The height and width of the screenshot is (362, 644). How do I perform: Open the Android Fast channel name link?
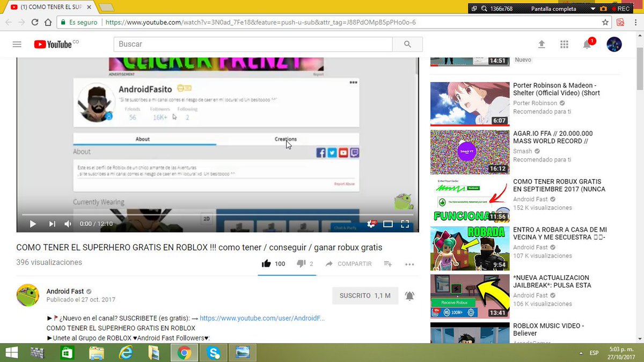pyautogui.click(x=65, y=291)
